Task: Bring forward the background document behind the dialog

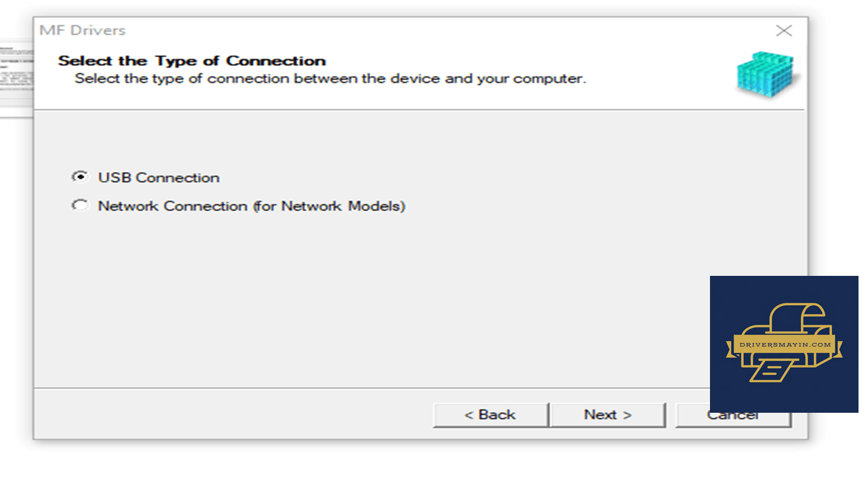Action: tap(16, 79)
